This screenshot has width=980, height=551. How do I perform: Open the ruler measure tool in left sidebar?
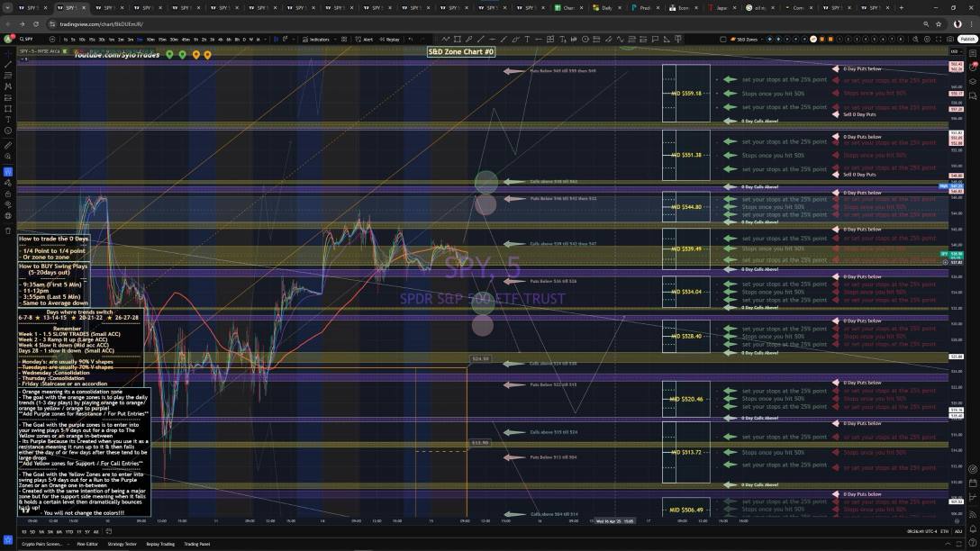coord(7,144)
